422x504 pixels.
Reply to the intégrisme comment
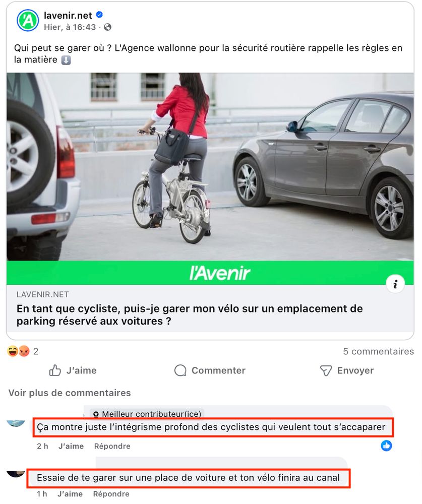click(112, 446)
